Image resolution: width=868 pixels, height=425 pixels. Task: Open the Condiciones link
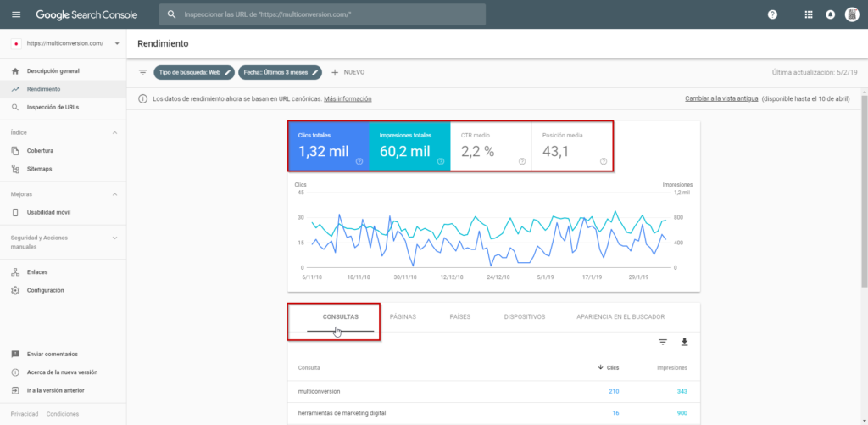[x=63, y=414]
